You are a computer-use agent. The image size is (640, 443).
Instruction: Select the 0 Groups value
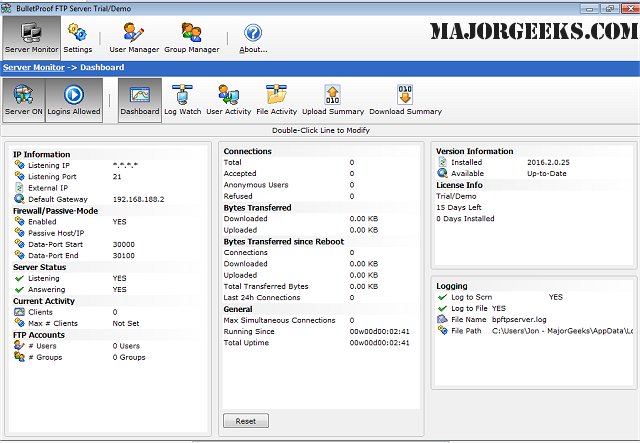point(129,357)
